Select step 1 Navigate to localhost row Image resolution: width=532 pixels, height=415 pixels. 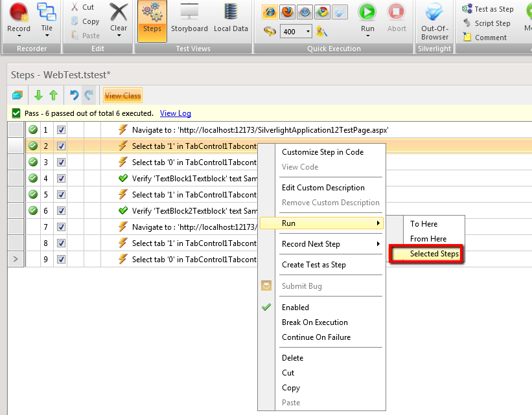pos(270,130)
